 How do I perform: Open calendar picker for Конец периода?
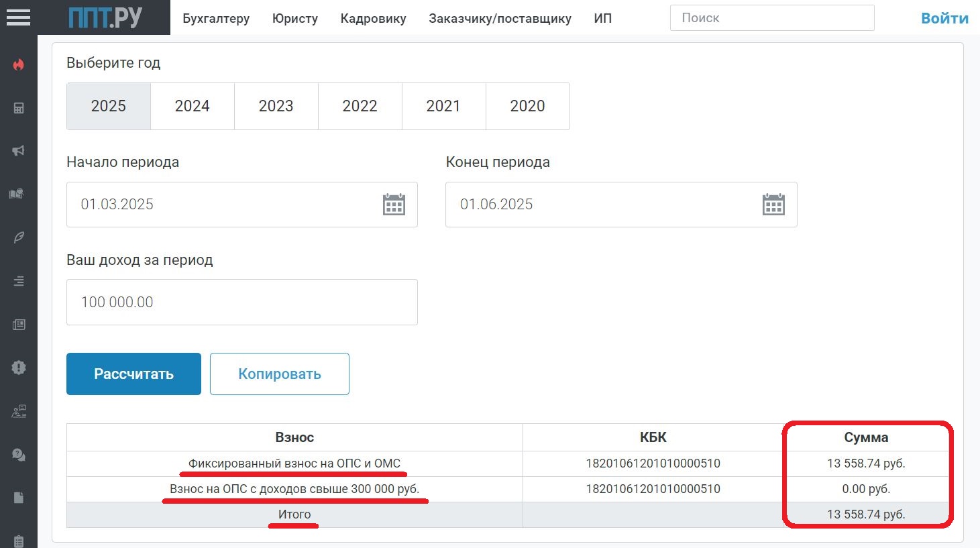tap(773, 205)
